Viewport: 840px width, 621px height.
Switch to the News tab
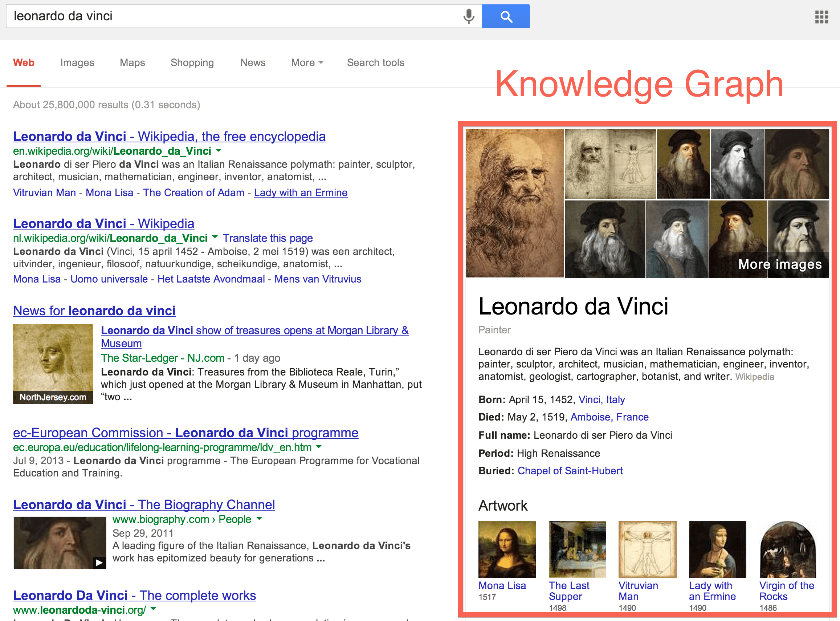click(253, 63)
